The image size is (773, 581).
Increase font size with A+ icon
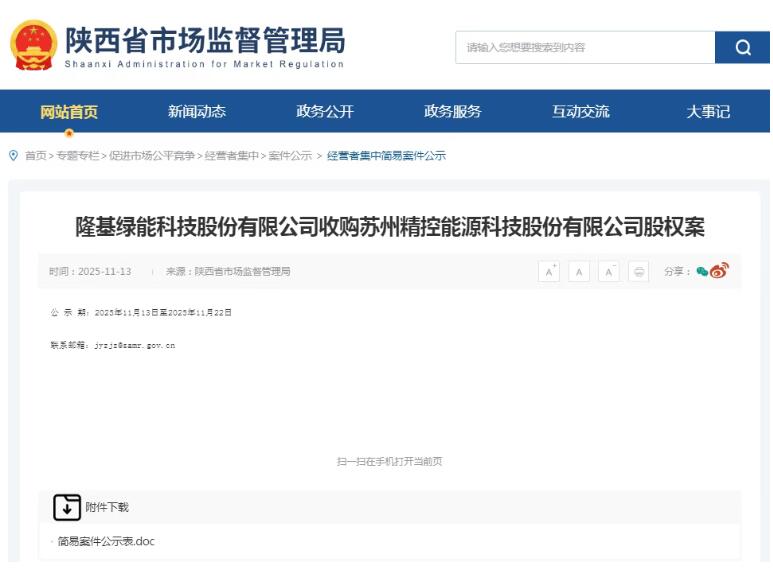[549, 272]
